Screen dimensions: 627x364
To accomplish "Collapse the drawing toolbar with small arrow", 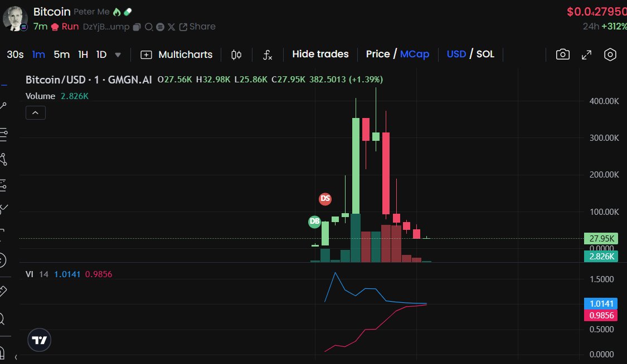I will click(16, 357).
